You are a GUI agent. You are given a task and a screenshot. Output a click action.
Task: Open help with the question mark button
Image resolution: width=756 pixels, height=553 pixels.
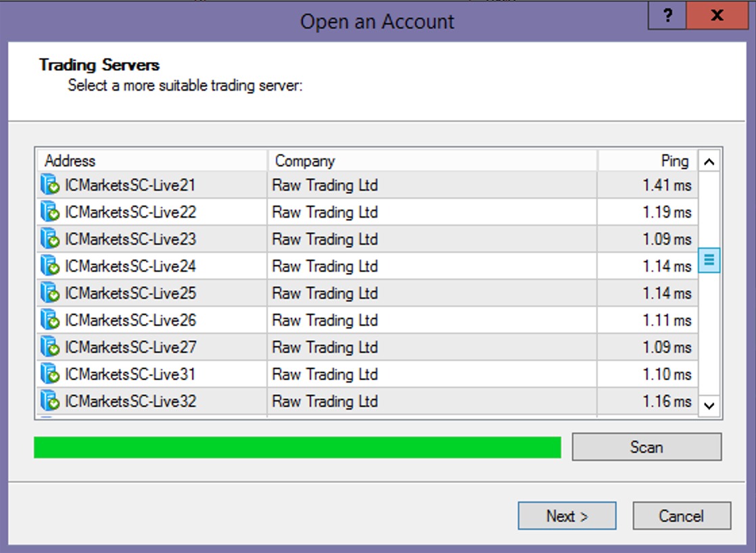667,16
